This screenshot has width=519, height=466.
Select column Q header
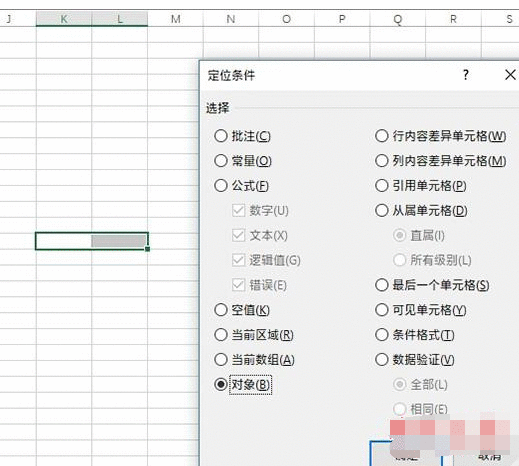398,19
